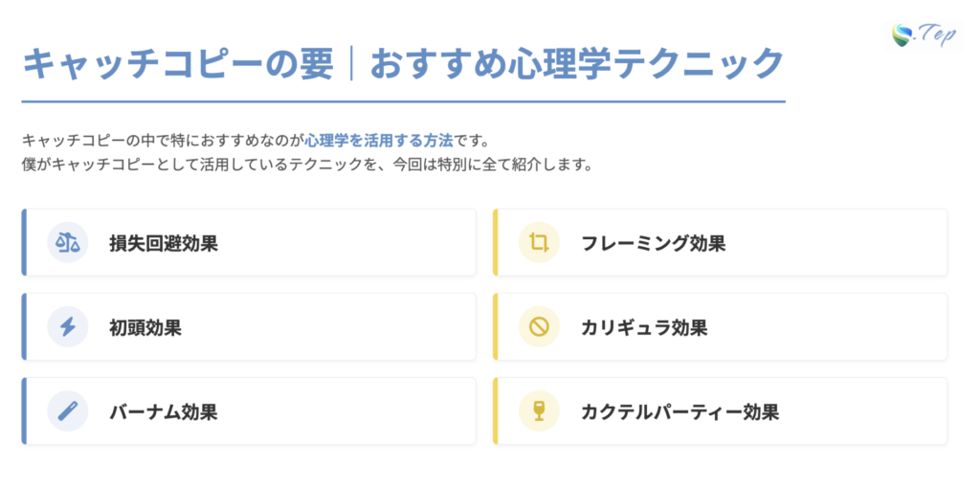This screenshot has width=980, height=487.
Task: Select the カクテルパーティー効果 label
Action: [x=679, y=411]
